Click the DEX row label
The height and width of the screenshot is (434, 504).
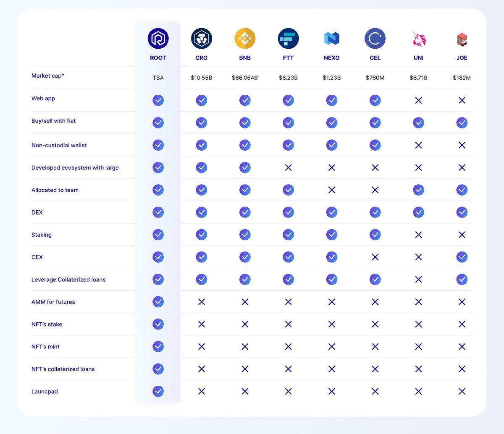37,212
